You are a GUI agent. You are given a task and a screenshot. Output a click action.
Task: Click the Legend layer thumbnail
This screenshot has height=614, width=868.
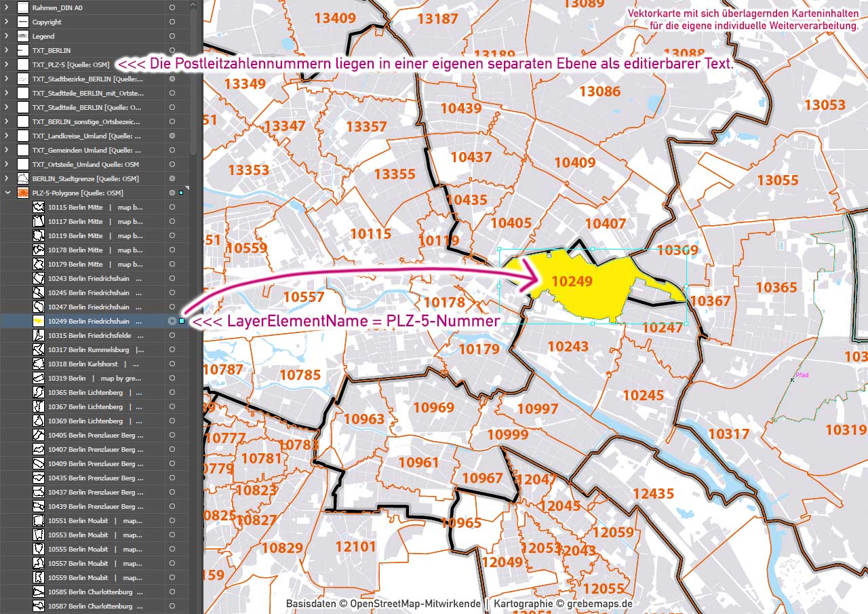point(22,35)
